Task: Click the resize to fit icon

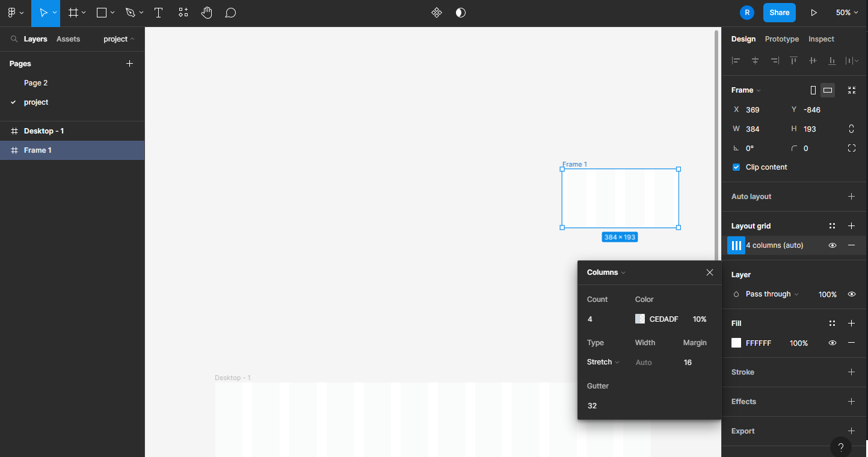Action: [x=852, y=90]
